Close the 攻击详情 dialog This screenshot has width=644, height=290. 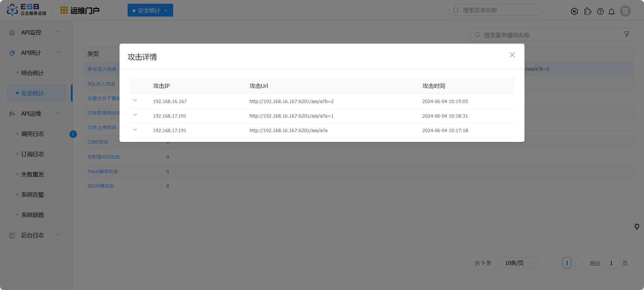click(x=512, y=55)
